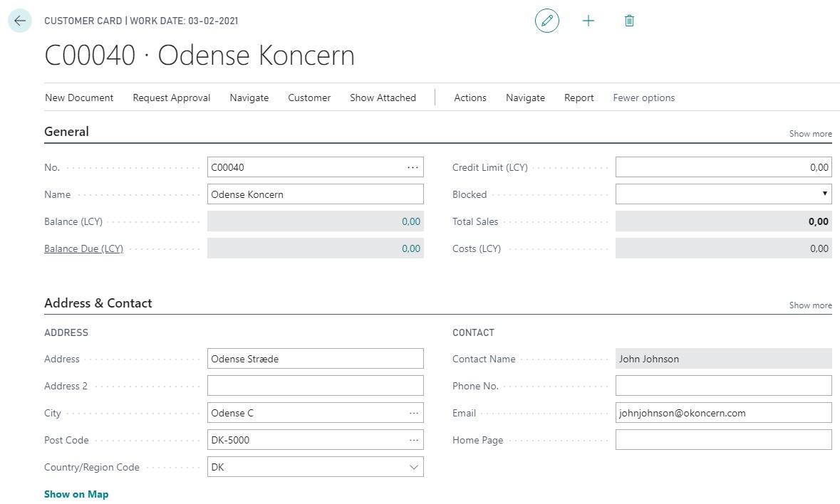Click the Phone No. input field
Image resolution: width=840 pixels, height=504 pixels.
coord(723,386)
